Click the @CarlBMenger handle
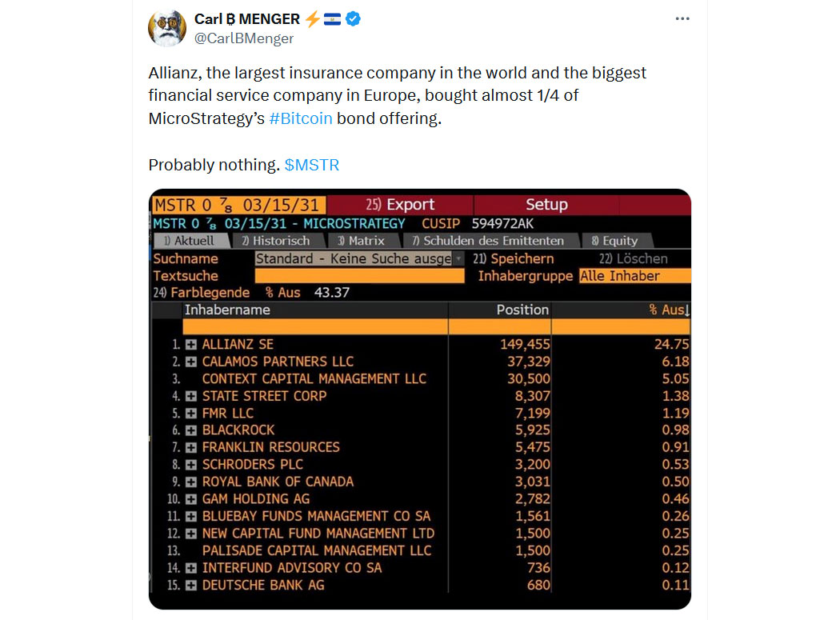Viewport: 840px width, 620px height. click(x=244, y=38)
